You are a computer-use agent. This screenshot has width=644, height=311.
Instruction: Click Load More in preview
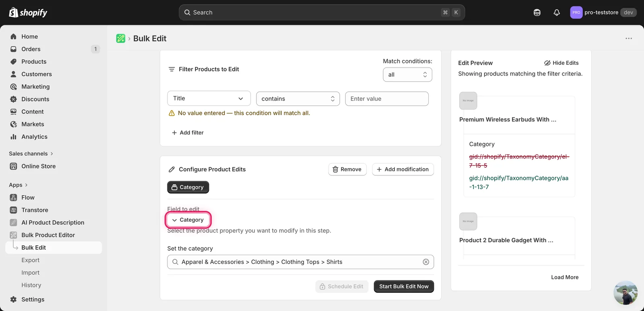pos(565,277)
